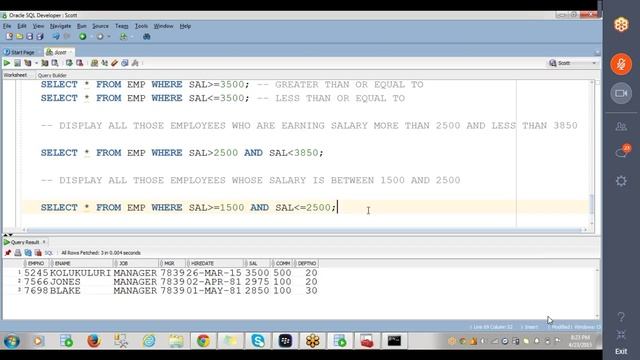This screenshot has height=360, width=640.
Task: Open the View menu
Action: tap(38, 26)
